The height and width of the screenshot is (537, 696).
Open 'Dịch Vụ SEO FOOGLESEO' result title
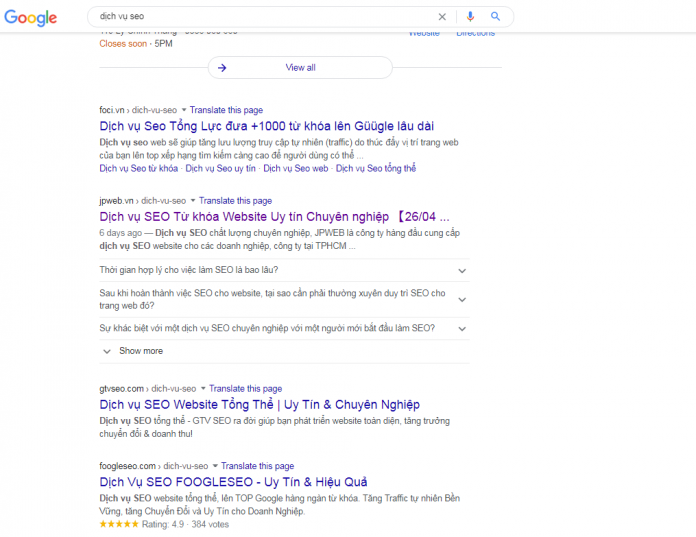(x=233, y=482)
